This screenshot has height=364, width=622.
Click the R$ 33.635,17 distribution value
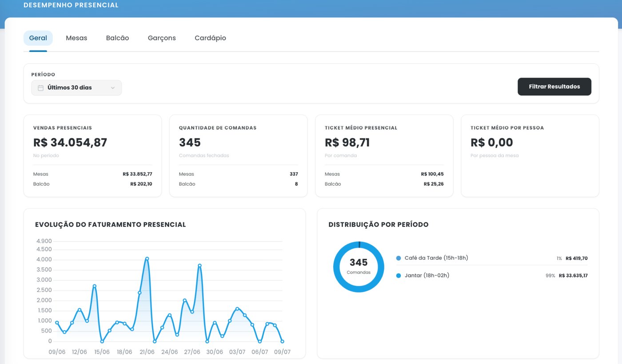coord(573,276)
